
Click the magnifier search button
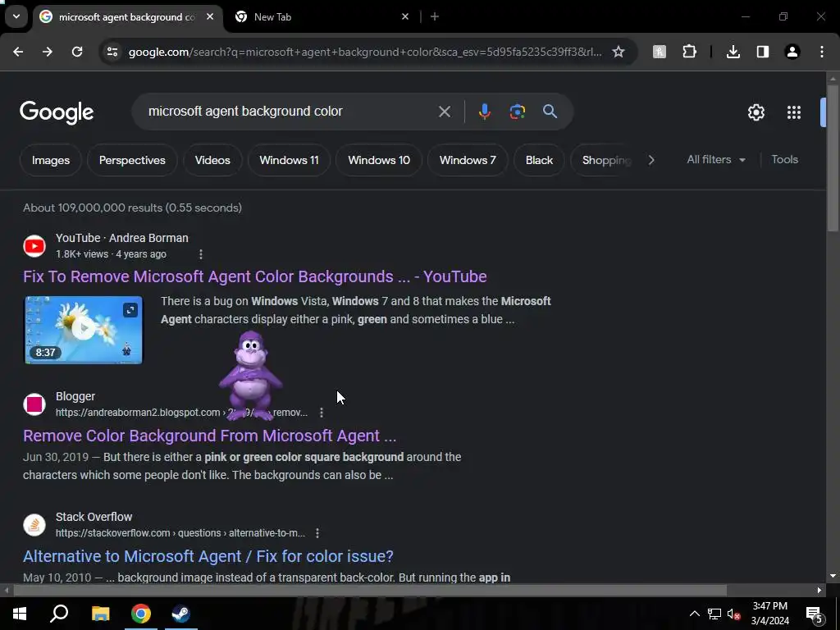tap(550, 112)
